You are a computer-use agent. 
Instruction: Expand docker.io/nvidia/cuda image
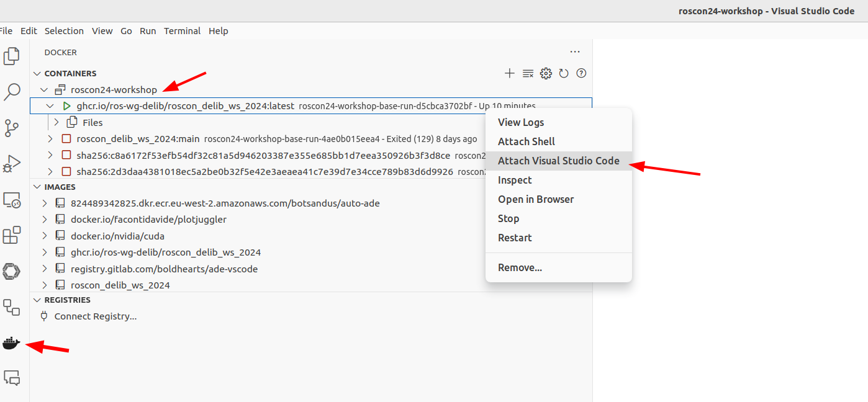44,236
